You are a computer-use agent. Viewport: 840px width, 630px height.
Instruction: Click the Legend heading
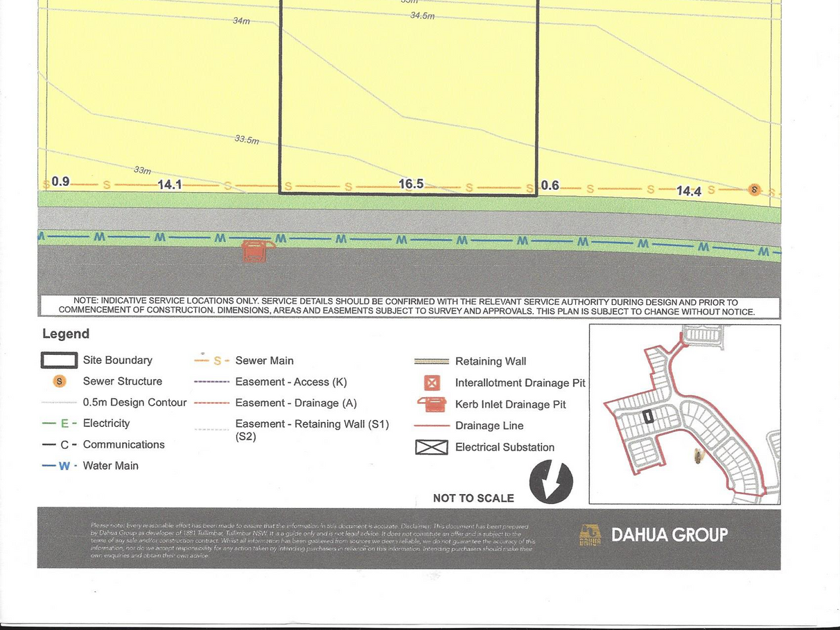(x=66, y=334)
